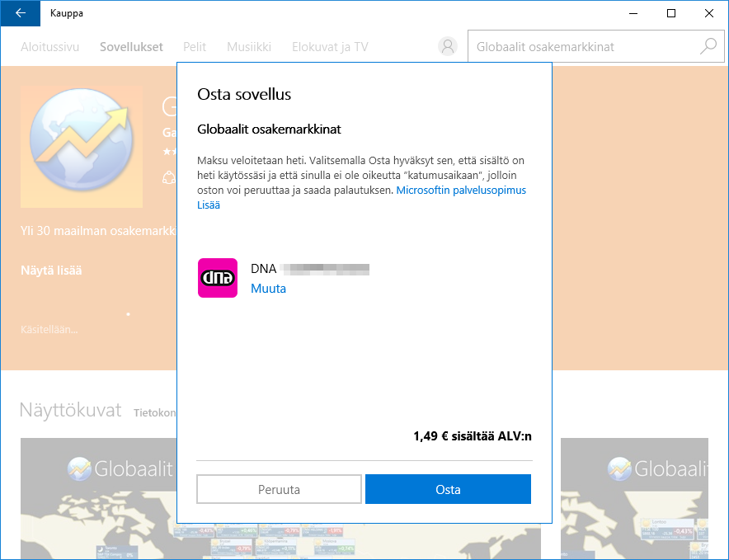Expand the terms with Lisää link

209,205
